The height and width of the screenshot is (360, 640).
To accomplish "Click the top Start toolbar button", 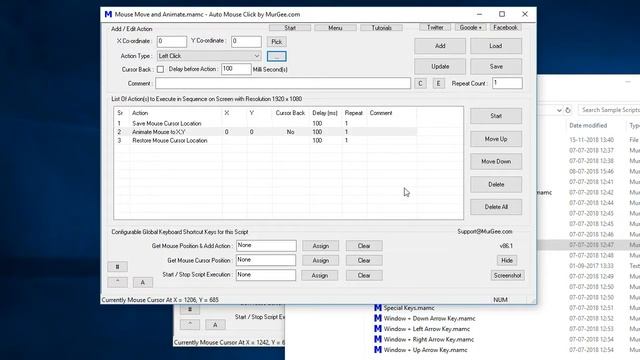I will (x=290, y=28).
